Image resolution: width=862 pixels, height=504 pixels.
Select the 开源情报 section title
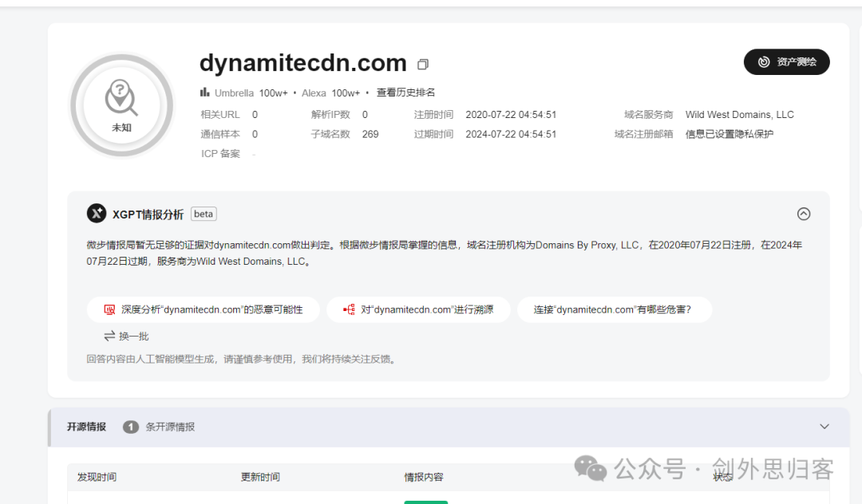(86, 427)
